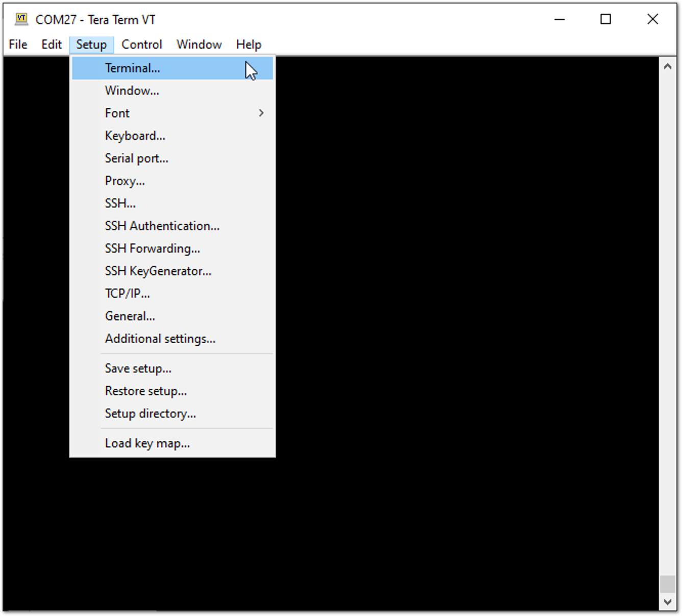
Task: Open the Control menu
Action: pyautogui.click(x=141, y=45)
